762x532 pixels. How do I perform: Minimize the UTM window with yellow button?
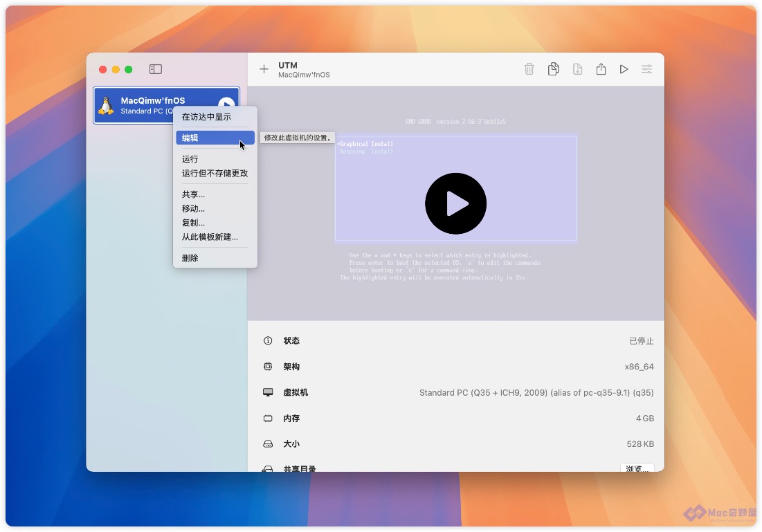[x=116, y=69]
